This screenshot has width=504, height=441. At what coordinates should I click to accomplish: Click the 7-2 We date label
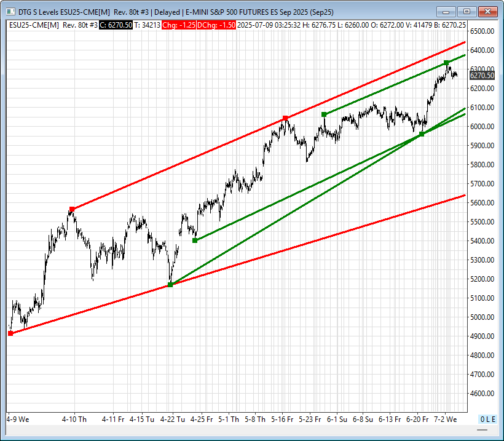446,419
